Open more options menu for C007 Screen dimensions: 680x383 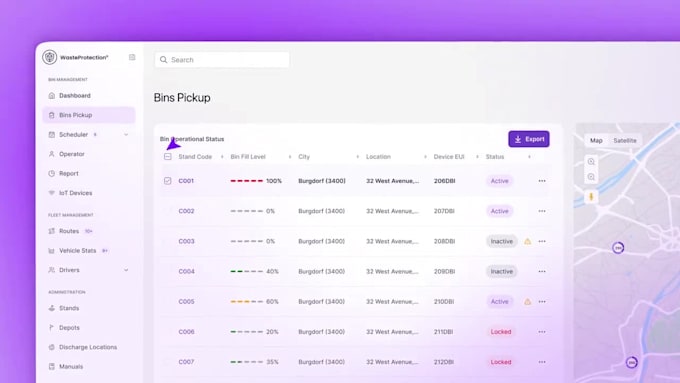tap(542, 362)
